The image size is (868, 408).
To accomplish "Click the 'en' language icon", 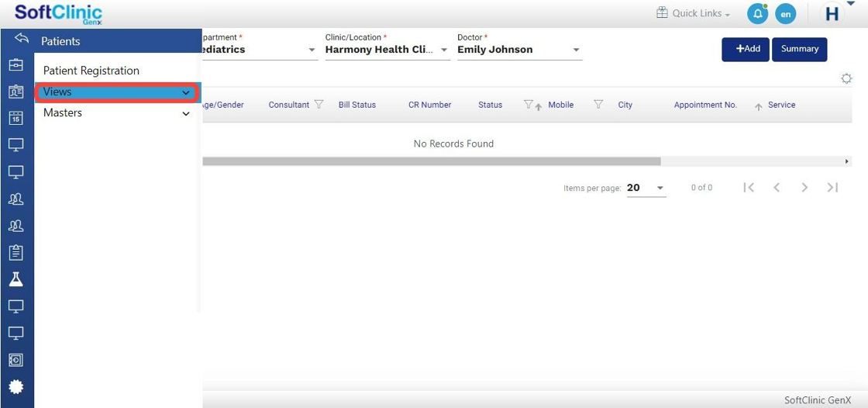I will 786,14.
